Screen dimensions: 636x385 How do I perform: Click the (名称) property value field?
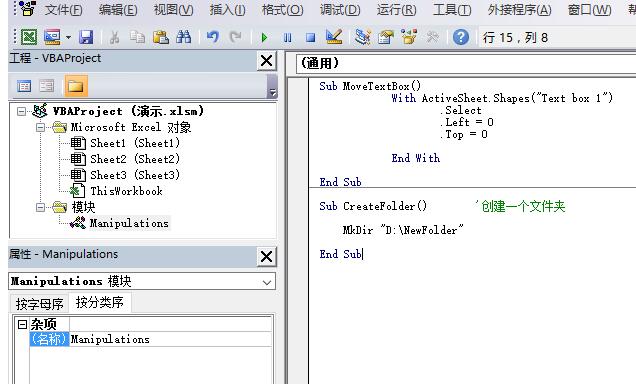[170, 339]
